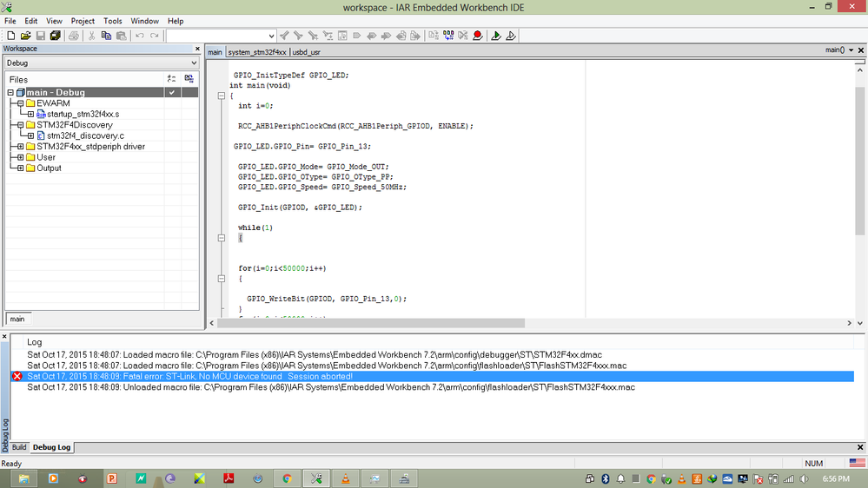
Task: Open the File menu
Action: pyautogui.click(x=10, y=21)
